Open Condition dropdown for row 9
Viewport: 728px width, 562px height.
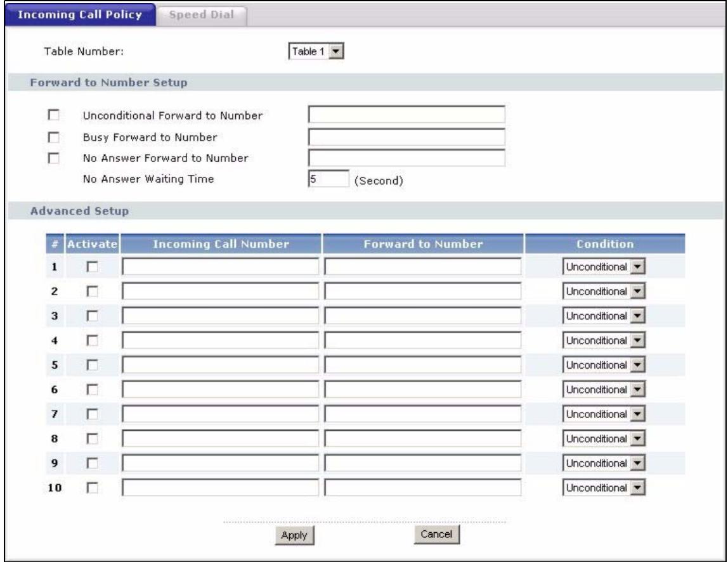pyautogui.click(x=604, y=463)
